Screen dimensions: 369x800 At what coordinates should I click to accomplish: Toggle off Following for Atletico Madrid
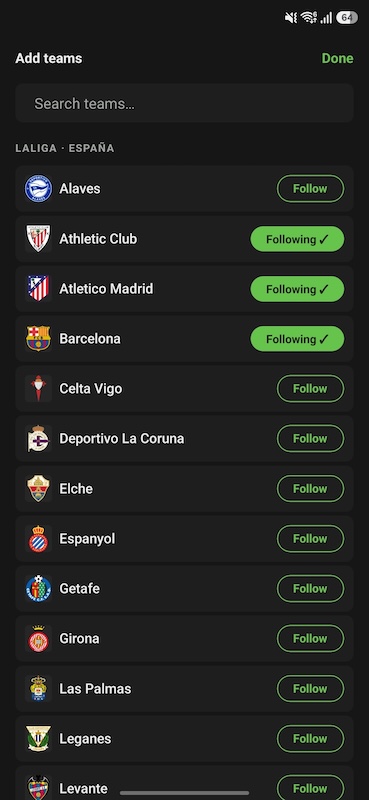coord(297,289)
